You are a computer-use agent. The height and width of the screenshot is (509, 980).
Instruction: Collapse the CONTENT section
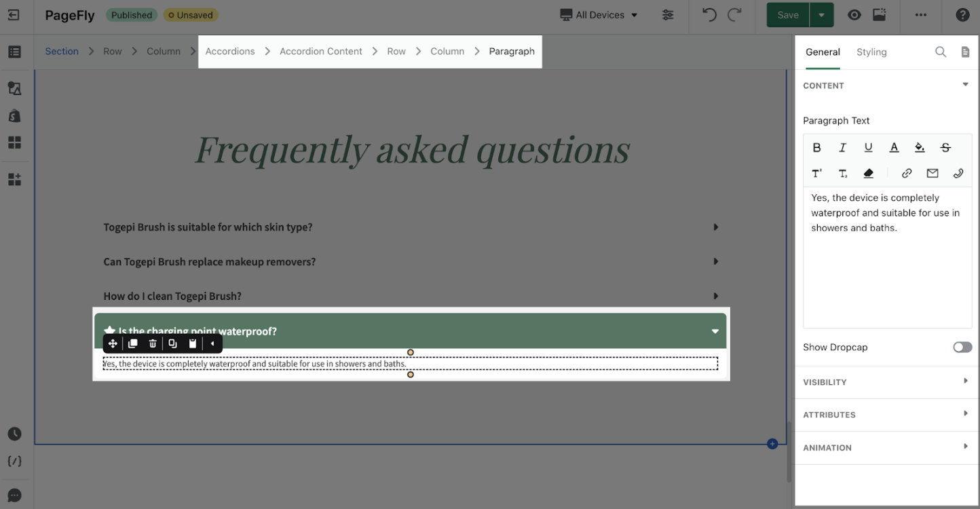965,85
